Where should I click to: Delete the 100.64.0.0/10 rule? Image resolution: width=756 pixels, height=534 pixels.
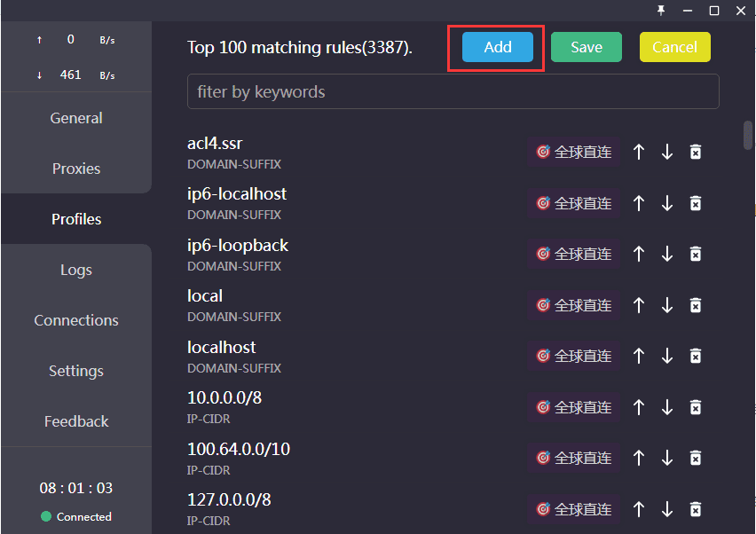point(696,458)
